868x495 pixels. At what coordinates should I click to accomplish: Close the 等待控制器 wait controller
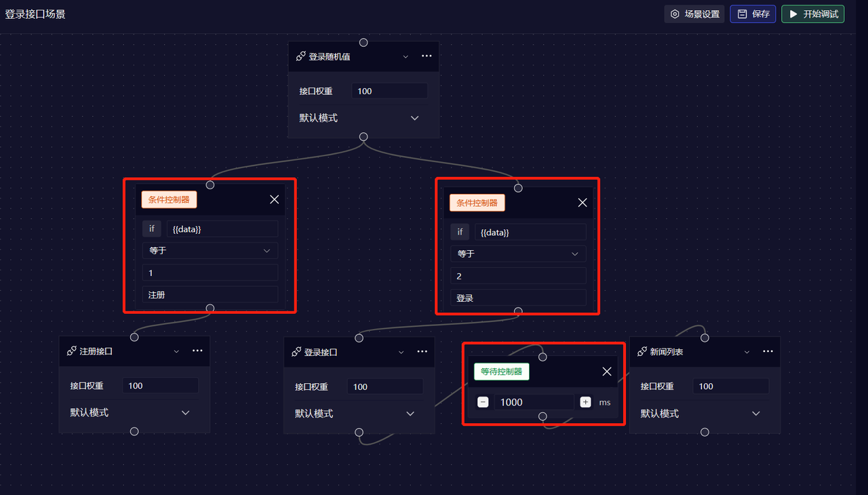coord(607,372)
